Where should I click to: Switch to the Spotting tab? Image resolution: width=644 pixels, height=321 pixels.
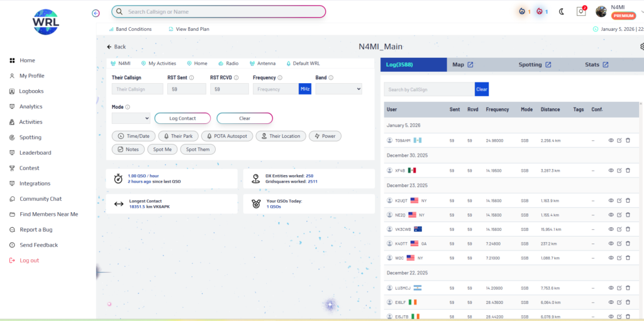coord(535,65)
